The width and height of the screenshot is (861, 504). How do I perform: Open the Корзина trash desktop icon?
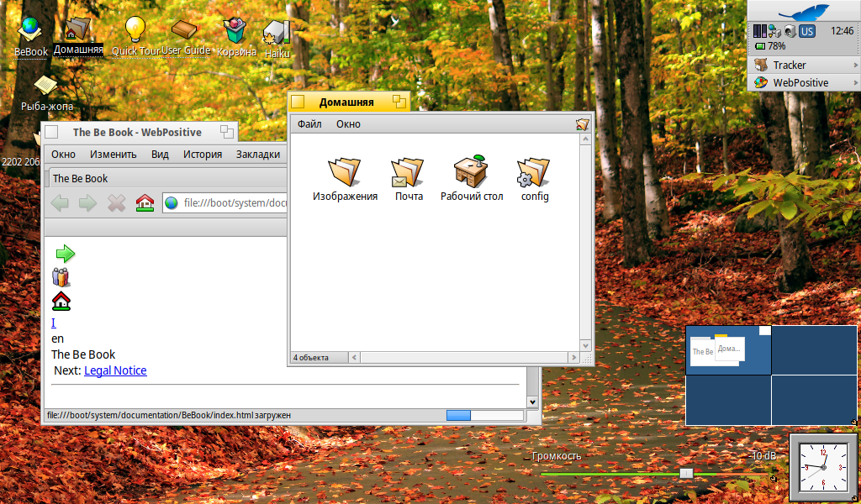[235, 32]
